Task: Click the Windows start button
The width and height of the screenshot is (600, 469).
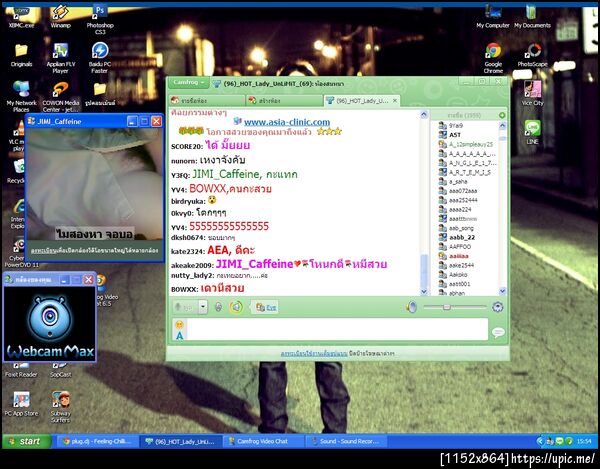Action: 27,441
